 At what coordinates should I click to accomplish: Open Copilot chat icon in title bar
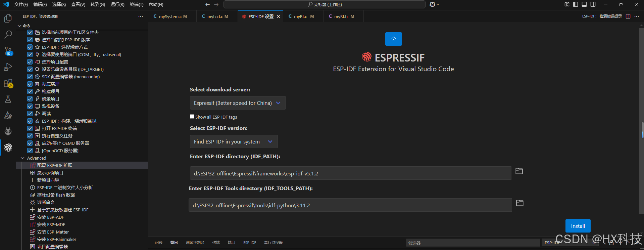pos(432,4)
